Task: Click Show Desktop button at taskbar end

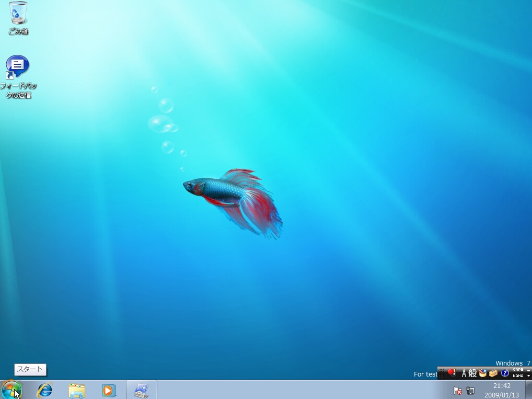Action: (529, 390)
